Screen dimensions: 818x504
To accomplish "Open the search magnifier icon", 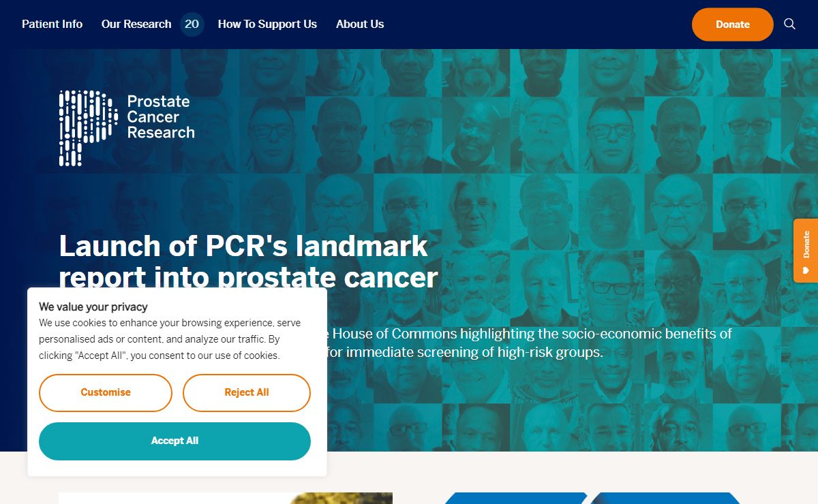I will click(x=789, y=24).
